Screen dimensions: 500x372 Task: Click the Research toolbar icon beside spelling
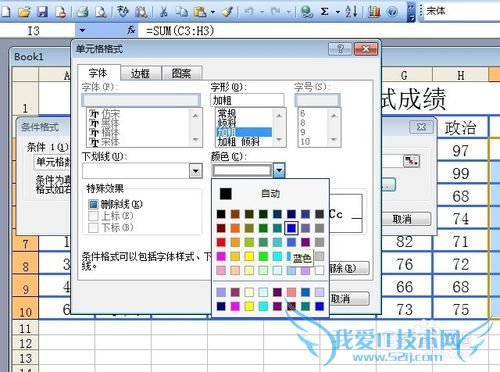point(141,12)
